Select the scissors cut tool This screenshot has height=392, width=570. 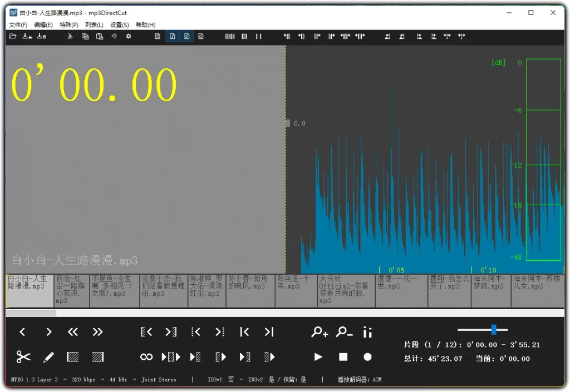pos(22,357)
